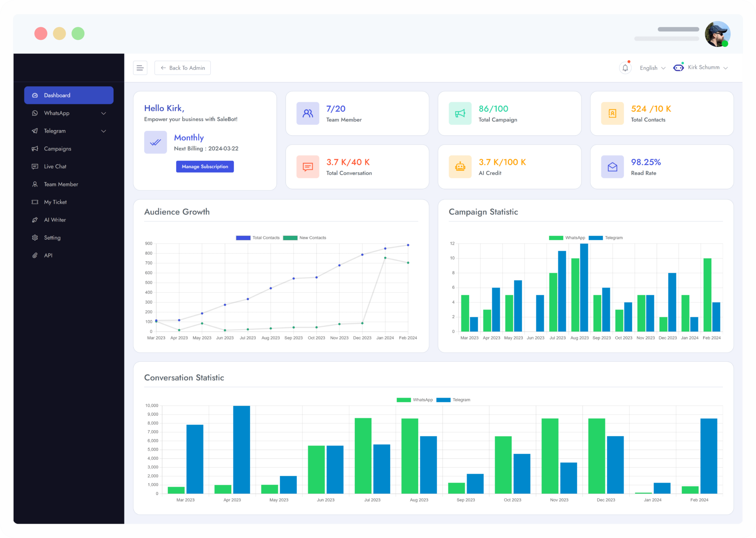Click the Total Campaign megaphone icon
The image size is (756, 538).
[x=460, y=113]
